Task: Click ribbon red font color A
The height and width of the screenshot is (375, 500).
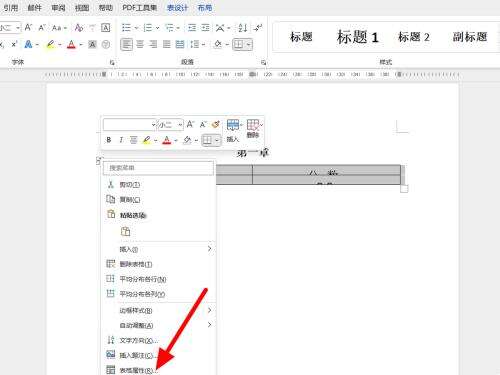Action: 71,44
